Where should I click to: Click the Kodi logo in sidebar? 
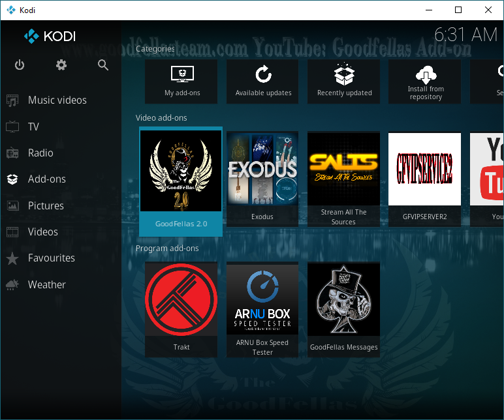(50, 37)
